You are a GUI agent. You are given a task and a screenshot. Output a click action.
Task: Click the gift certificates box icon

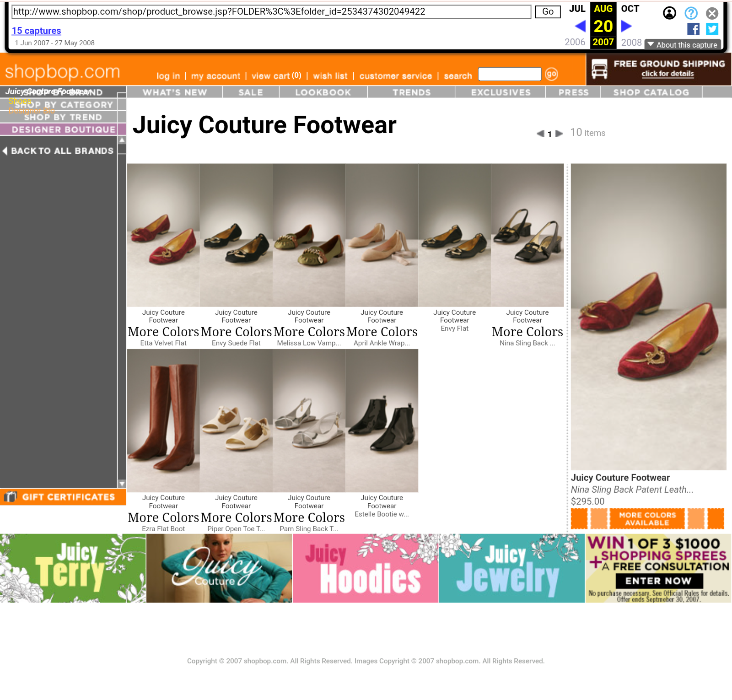[10, 496]
